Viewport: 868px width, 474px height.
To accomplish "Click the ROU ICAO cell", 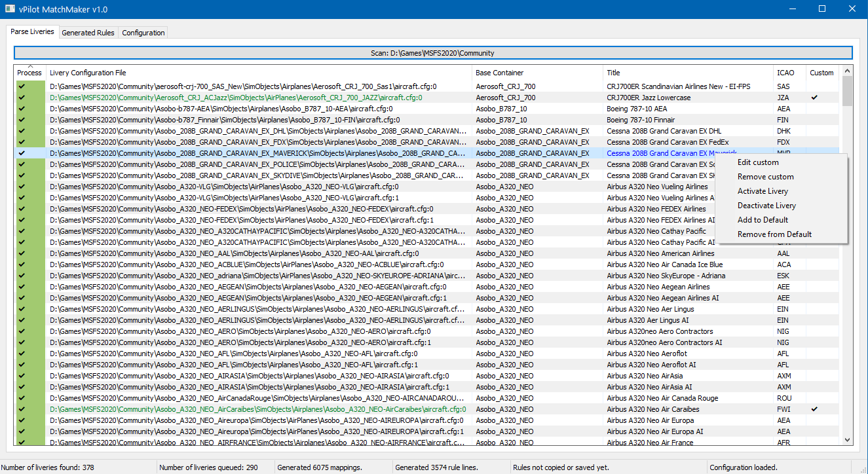I will [783, 398].
